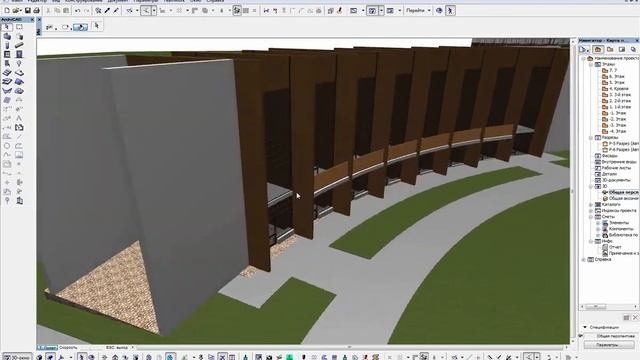Expand the Справка node in Navigator
The width and height of the screenshot is (640, 360).
584,260
